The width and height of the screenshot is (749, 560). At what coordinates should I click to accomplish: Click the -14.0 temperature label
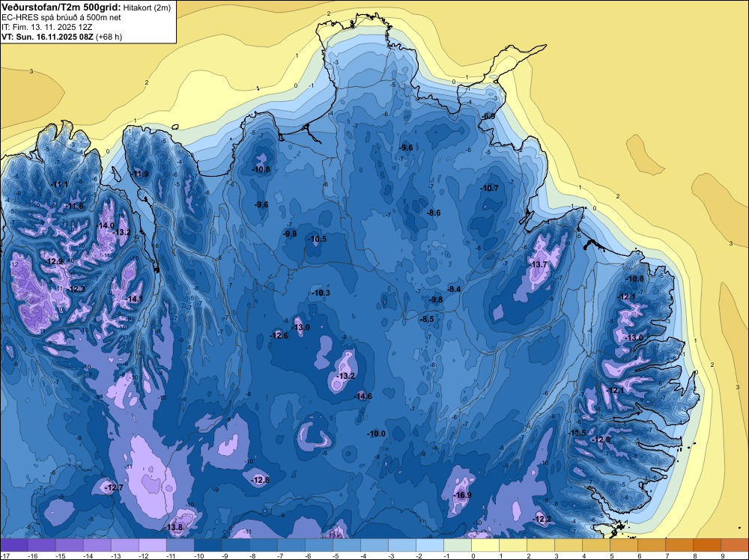click(x=105, y=225)
